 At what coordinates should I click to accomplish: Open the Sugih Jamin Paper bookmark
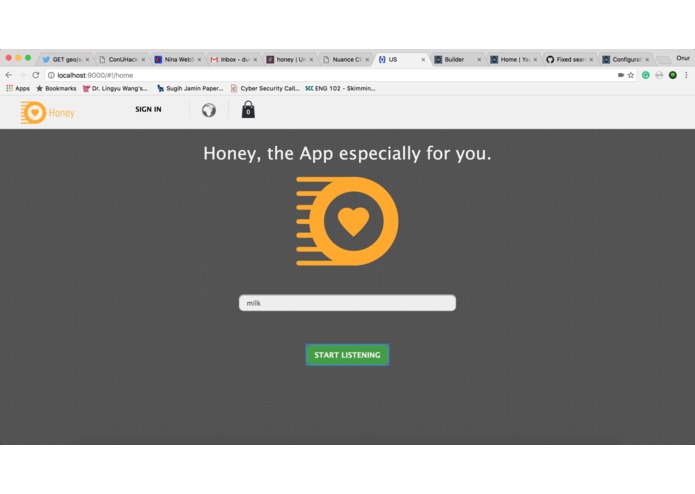click(191, 89)
